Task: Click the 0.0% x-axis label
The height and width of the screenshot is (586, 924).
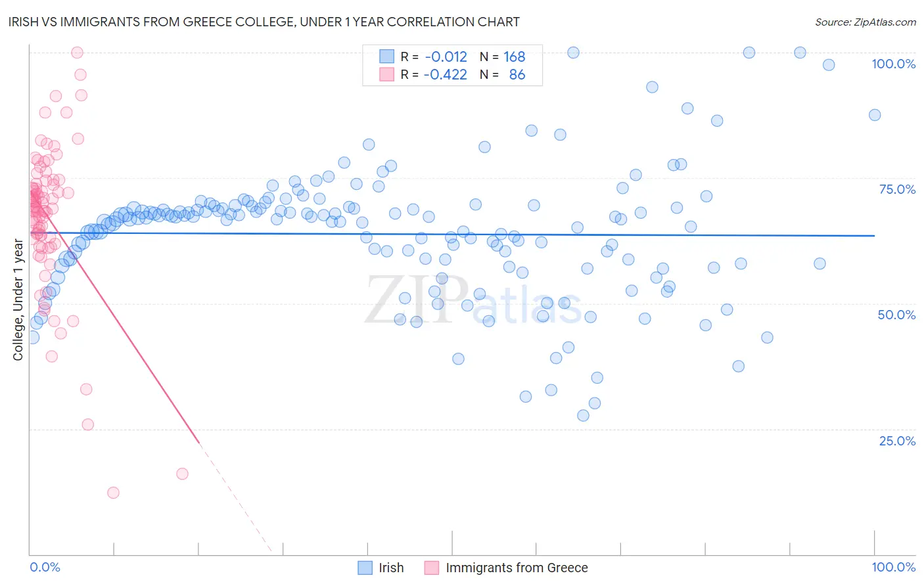Action: point(45,567)
